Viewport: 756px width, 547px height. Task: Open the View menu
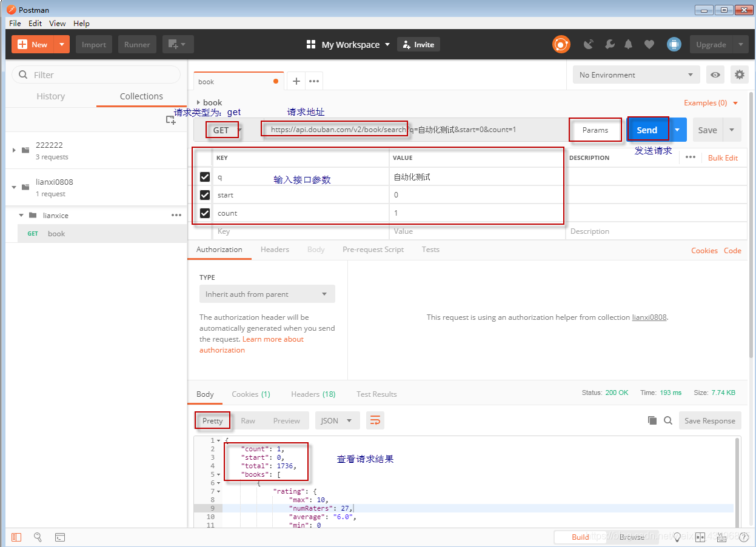[58, 23]
